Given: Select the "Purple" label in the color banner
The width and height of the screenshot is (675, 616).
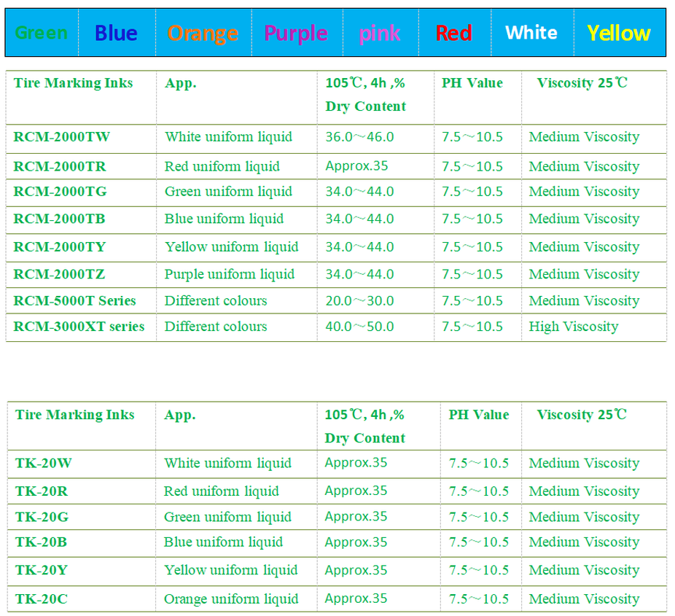Looking at the screenshot, I should [x=296, y=34].
